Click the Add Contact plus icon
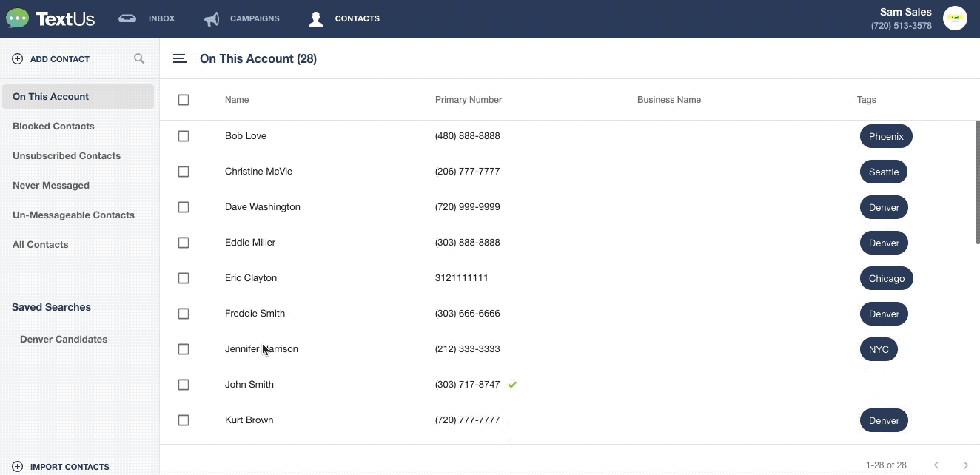Viewport: 980px width, 475px height. (x=18, y=59)
